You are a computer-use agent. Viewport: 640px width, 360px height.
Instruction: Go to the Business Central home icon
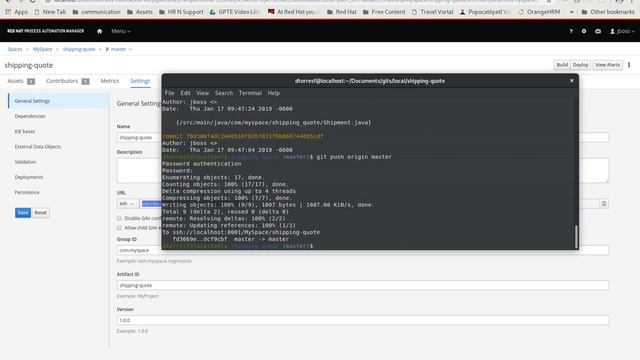click(100, 31)
